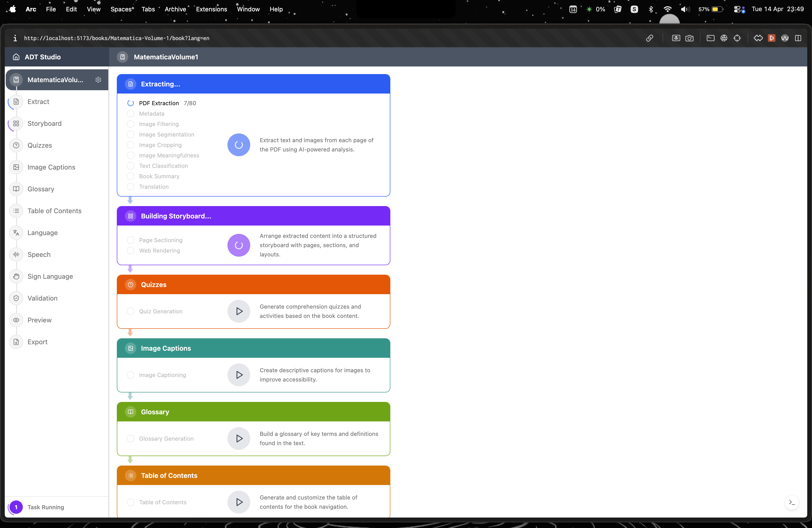Open the Storyboard step in sidebar

57,123
